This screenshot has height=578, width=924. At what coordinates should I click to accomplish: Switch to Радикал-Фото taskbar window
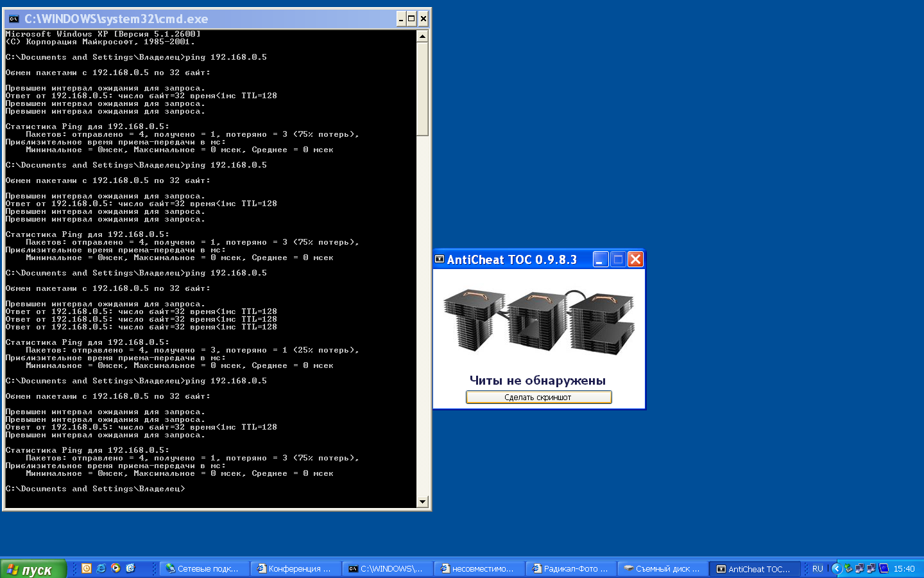(570, 569)
